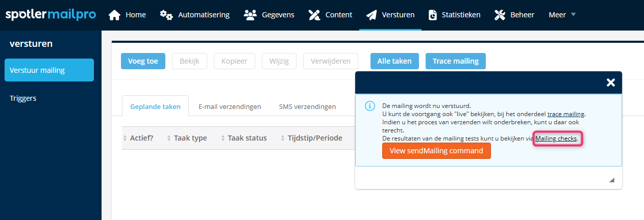The width and height of the screenshot is (644, 220).
Task: Click the Automatisering gears icon
Action: (166, 15)
